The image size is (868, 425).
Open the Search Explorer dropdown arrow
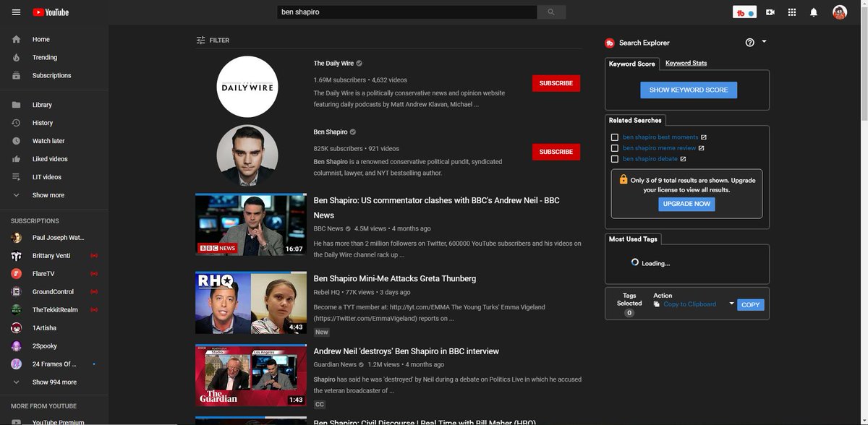point(764,42)
